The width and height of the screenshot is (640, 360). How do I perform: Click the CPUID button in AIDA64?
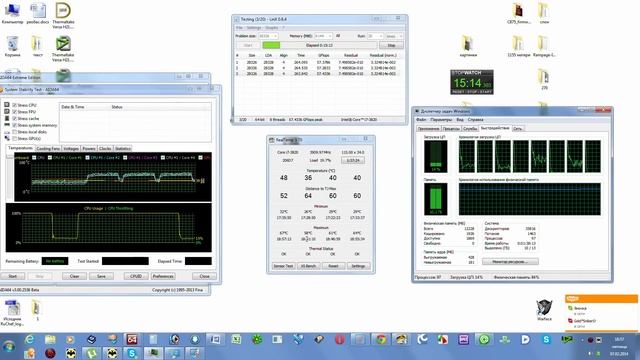[136, 276]
